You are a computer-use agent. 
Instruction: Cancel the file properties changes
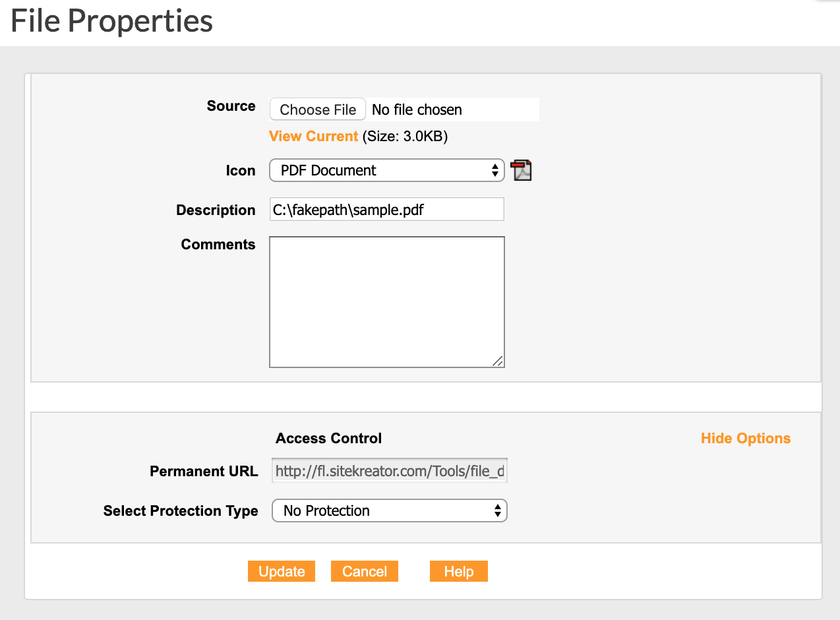point(365,571)
